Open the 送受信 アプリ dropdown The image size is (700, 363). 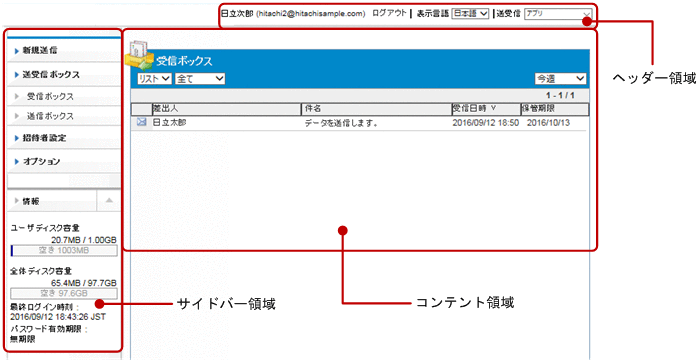(x=558, y=14)
